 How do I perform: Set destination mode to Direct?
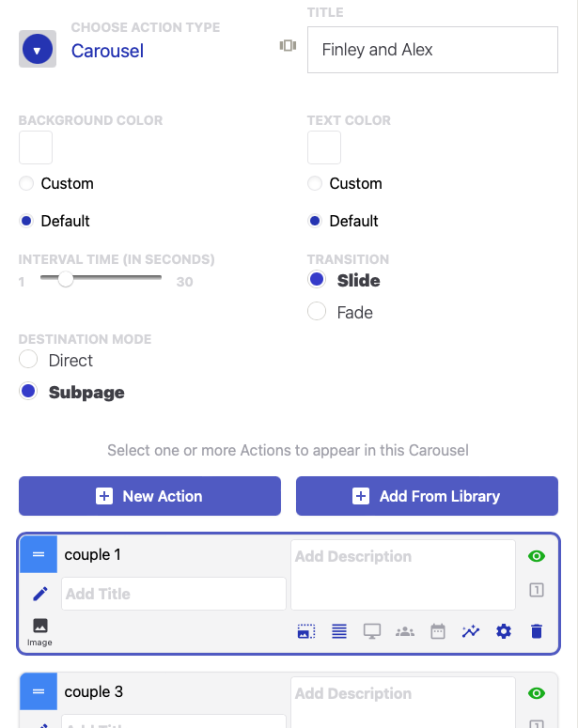click(x=28, y=360)
